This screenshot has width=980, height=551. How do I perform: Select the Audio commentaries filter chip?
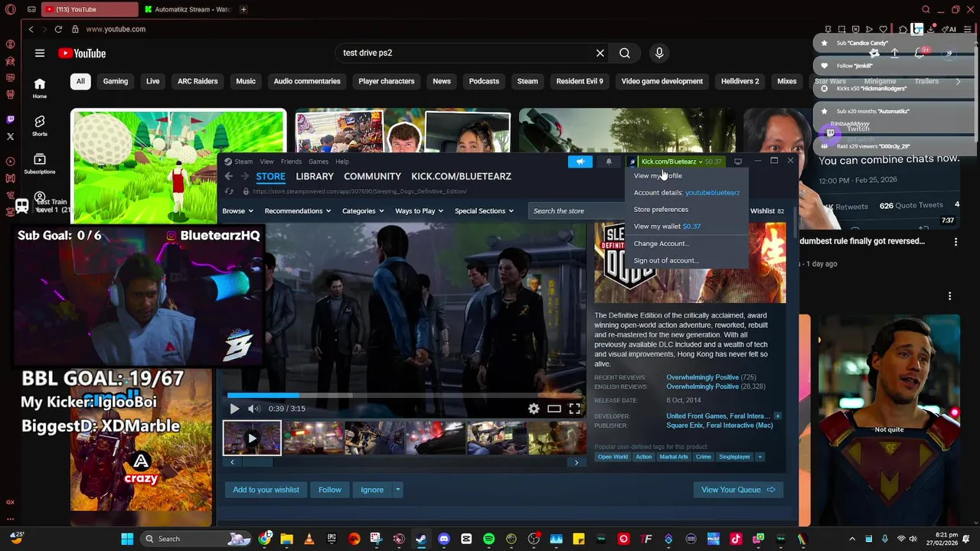point(307,81)
